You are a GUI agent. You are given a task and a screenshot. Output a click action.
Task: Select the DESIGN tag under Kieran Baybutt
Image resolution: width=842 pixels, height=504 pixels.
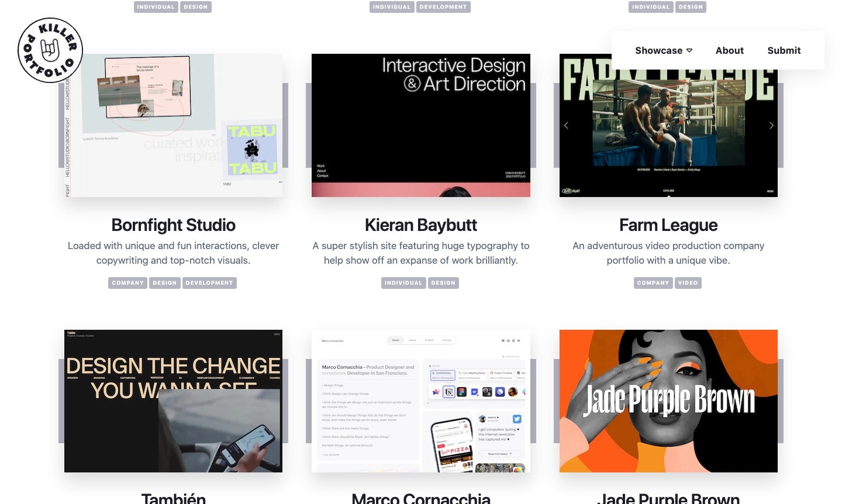(443, 283)
